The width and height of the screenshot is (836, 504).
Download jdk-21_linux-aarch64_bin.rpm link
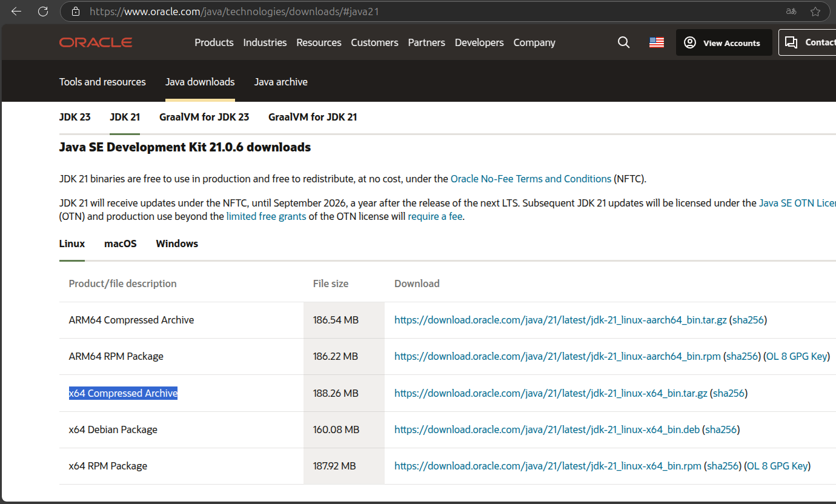point(557,356)
